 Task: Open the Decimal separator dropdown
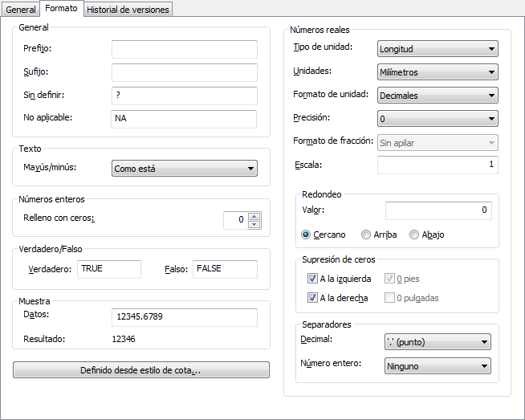pos(437,343)
